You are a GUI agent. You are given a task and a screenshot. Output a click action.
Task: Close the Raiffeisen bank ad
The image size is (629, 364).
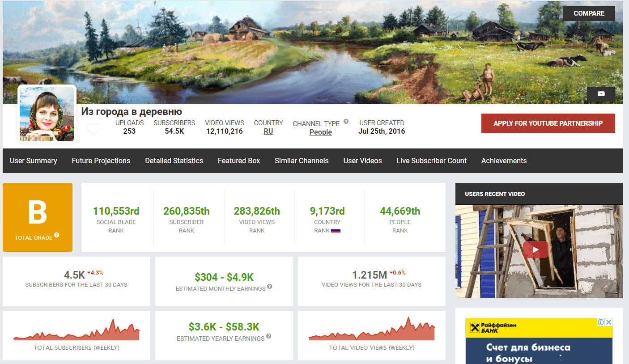pos(609,322)
